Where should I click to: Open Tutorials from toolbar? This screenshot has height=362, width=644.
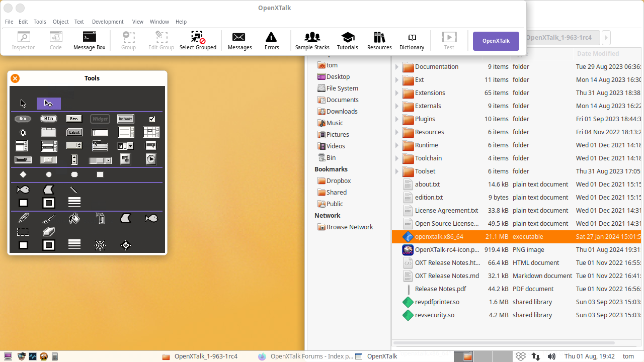[x=348, y=40]
